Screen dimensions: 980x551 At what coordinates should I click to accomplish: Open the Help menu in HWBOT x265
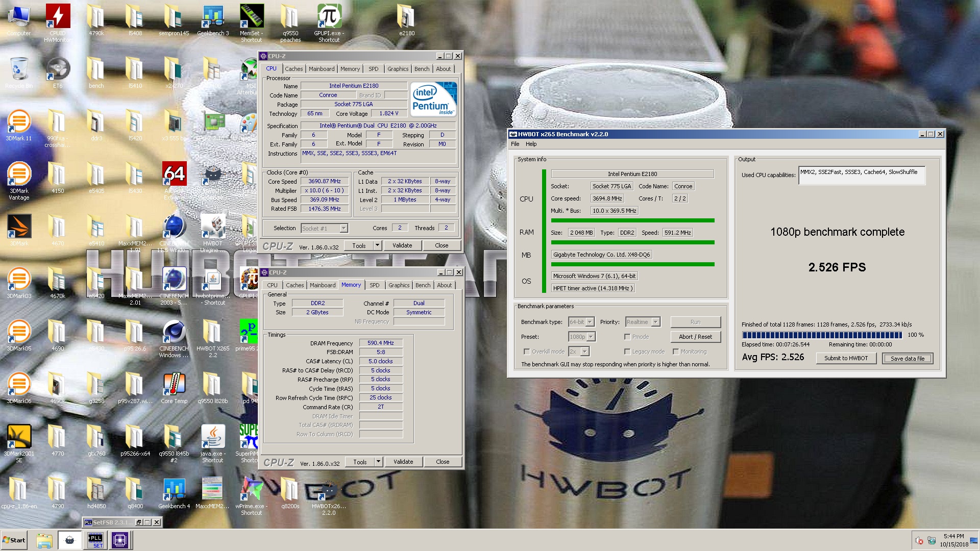point(531,144)
